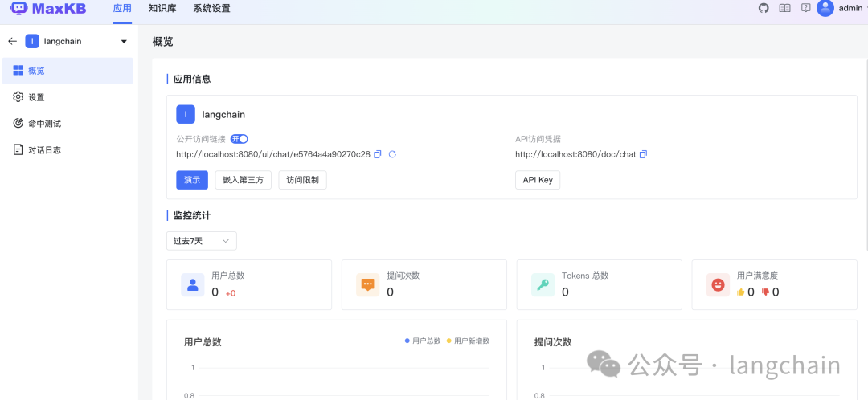
Task: Select 概览 in the sidebar
Action: [x=68, y=71]
